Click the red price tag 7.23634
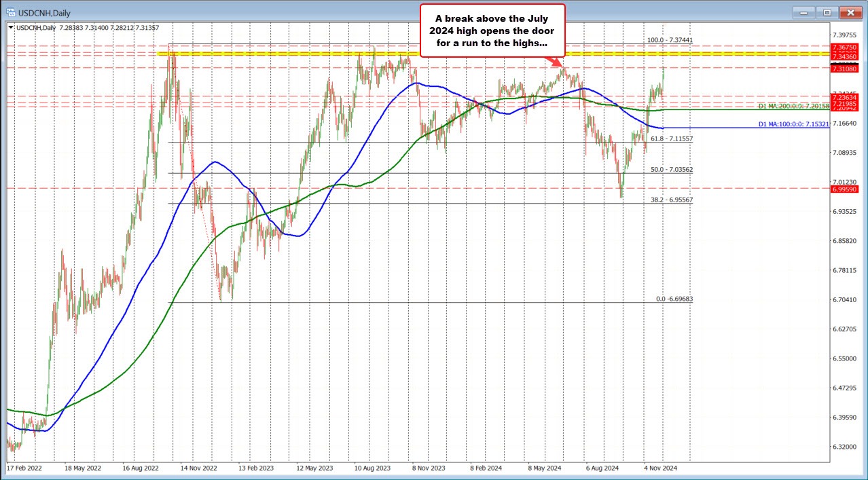Screen dimensions: 868x480 pos(845,97)
